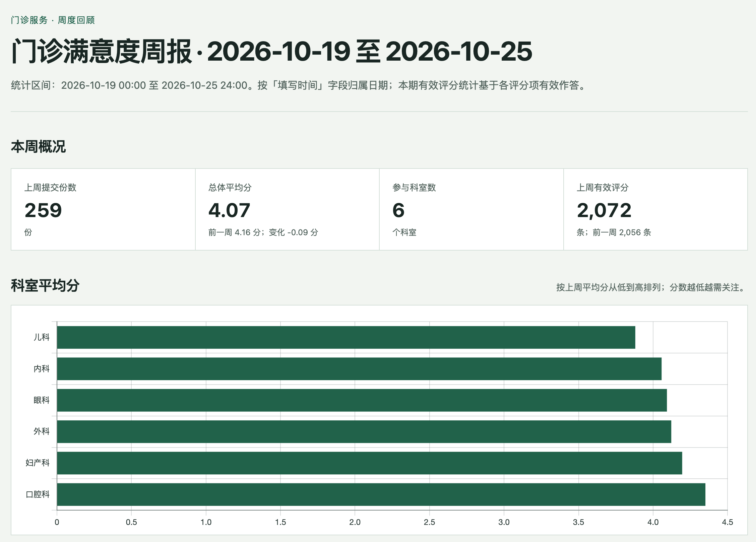Click the 口腔科 axis label

tap(38, 494)
